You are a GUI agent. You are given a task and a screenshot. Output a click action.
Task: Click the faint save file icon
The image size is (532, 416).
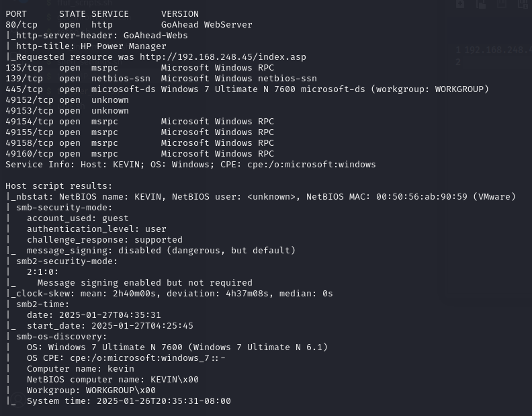pyautogui.click(x=502, y=4)
